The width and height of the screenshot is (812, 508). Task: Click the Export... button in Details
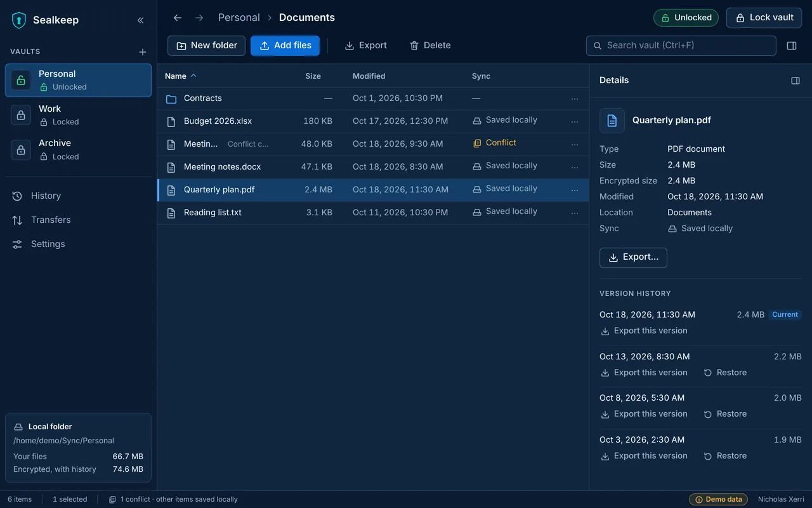(x=633, y=258)
